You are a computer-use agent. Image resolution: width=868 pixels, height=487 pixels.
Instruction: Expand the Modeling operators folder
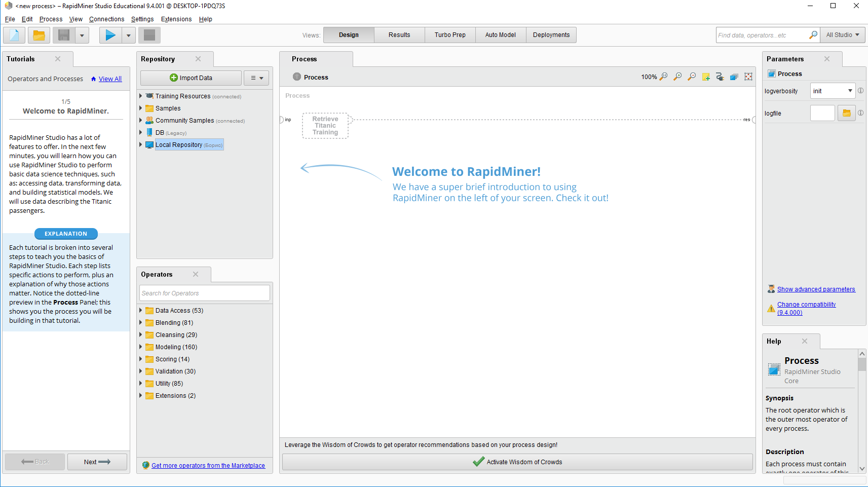pyautogui.click(x=141, y=347)
